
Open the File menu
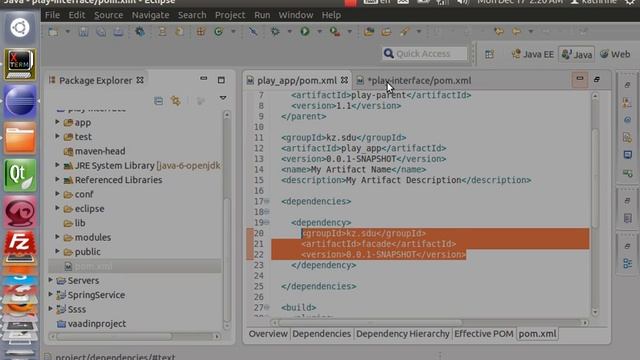click(x=52, y=15)
